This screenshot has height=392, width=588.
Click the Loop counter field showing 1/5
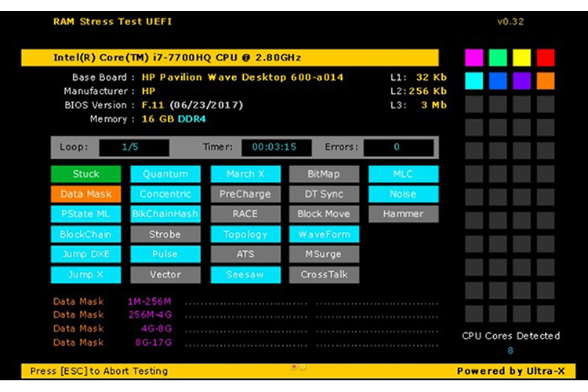(133, 147)
